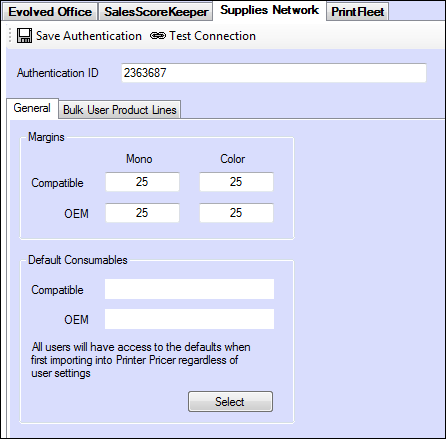
Task: Open the General sub-tab
Action: pos(32,108)
